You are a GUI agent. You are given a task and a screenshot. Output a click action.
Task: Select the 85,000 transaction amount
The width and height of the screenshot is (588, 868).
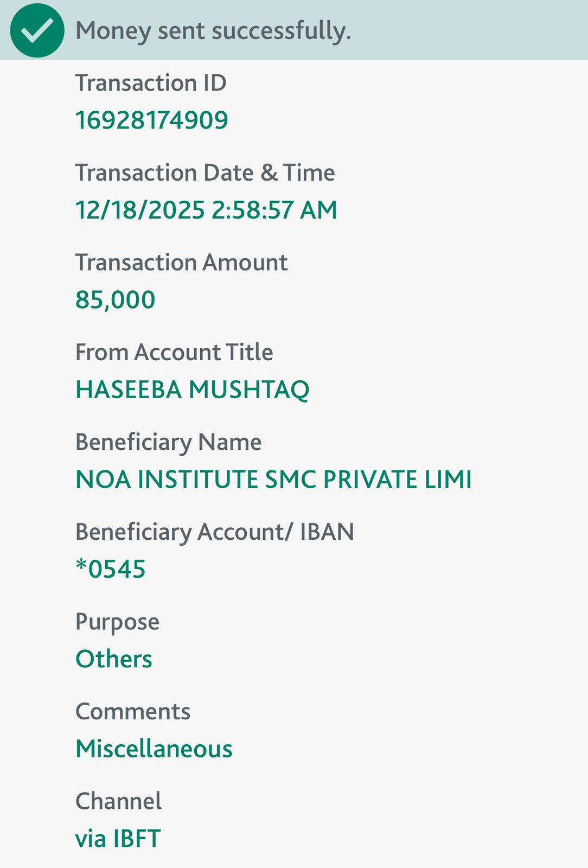click(x=115, y=299)
